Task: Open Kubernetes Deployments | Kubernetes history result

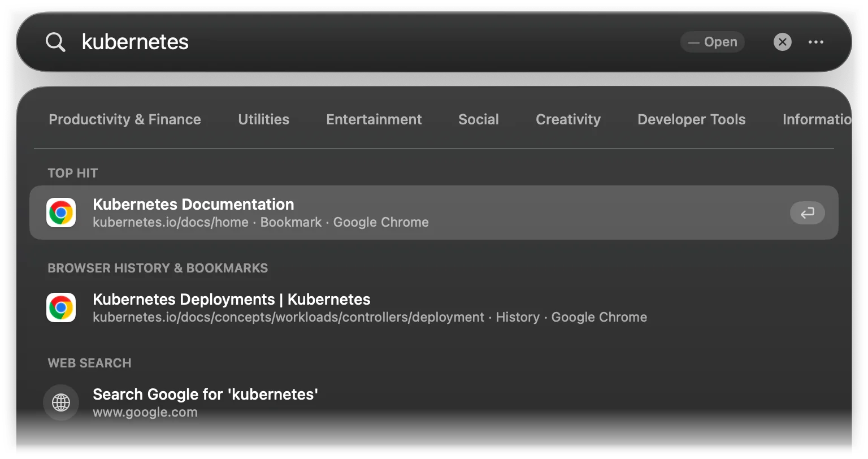Action: [x=434, y=308]
